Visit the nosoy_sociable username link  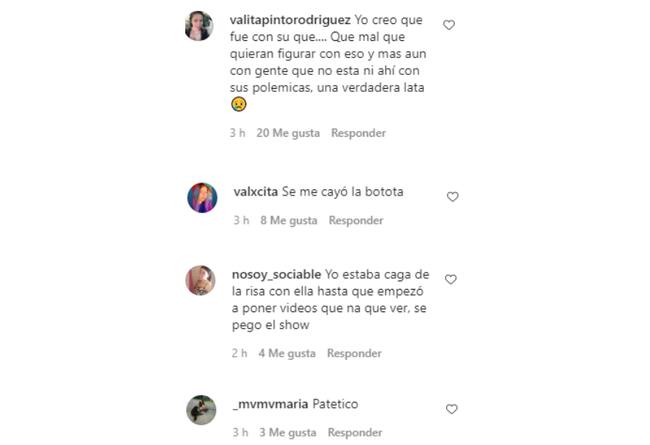pos(276,275)
